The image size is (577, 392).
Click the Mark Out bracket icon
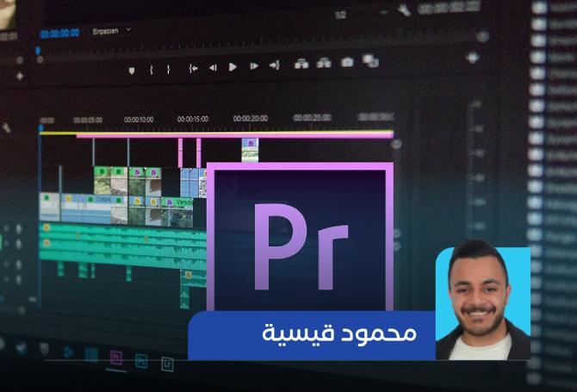[168, 69]
